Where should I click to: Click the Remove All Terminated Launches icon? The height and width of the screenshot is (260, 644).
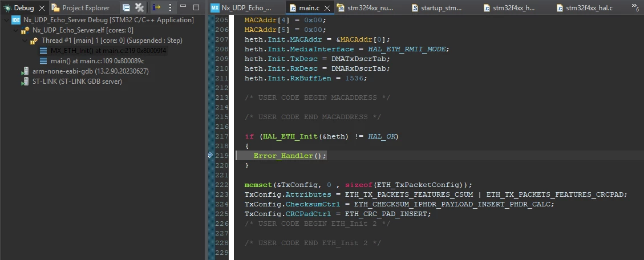139,7
